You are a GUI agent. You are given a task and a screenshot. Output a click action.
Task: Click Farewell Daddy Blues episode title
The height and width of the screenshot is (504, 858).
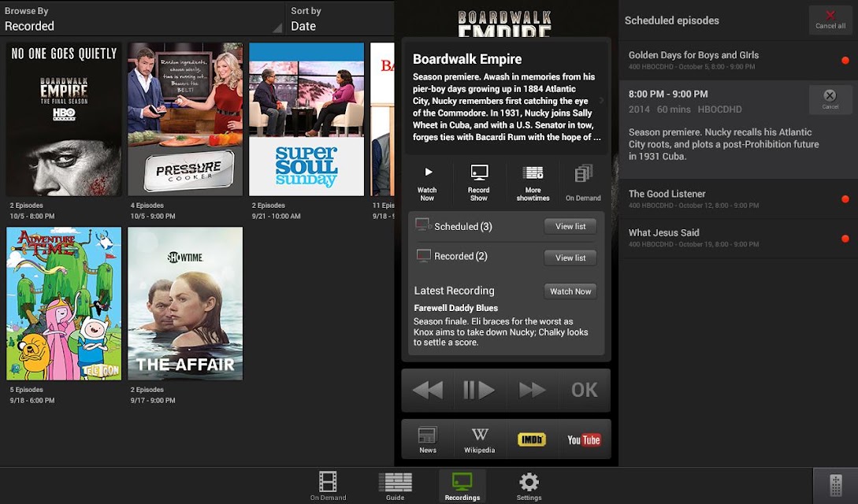[456, 308]
